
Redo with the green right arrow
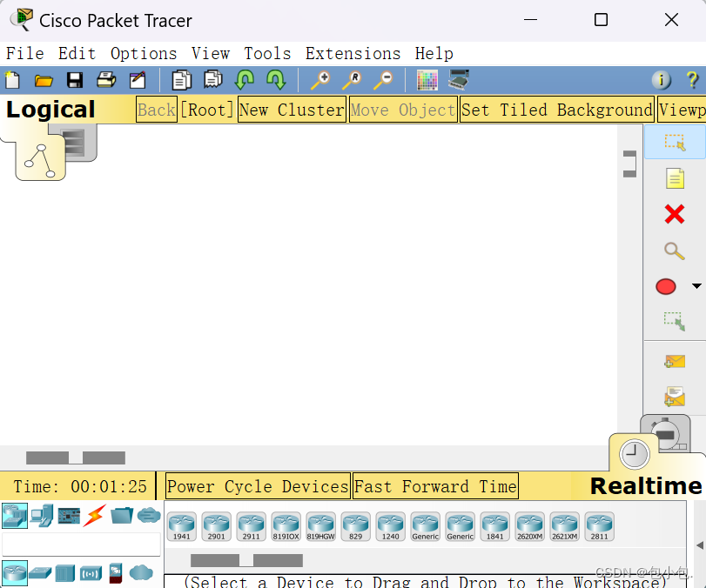pos(276,80)
